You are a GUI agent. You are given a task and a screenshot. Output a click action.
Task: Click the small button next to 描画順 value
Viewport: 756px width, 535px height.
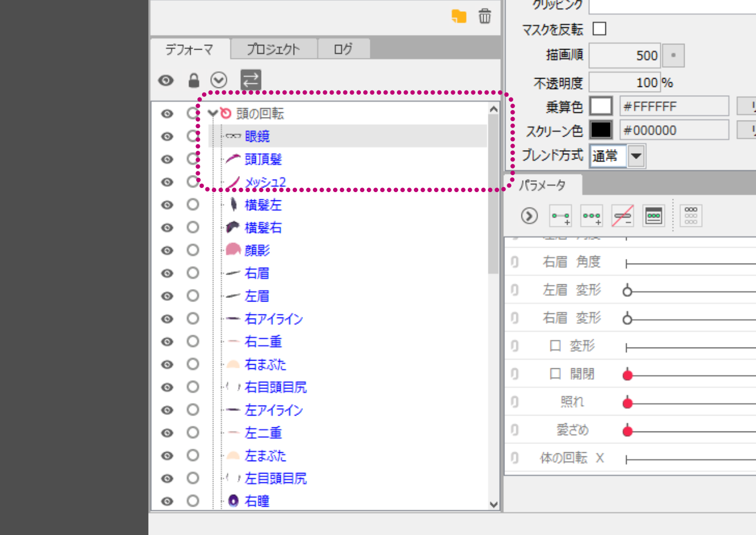coord(673,56)
